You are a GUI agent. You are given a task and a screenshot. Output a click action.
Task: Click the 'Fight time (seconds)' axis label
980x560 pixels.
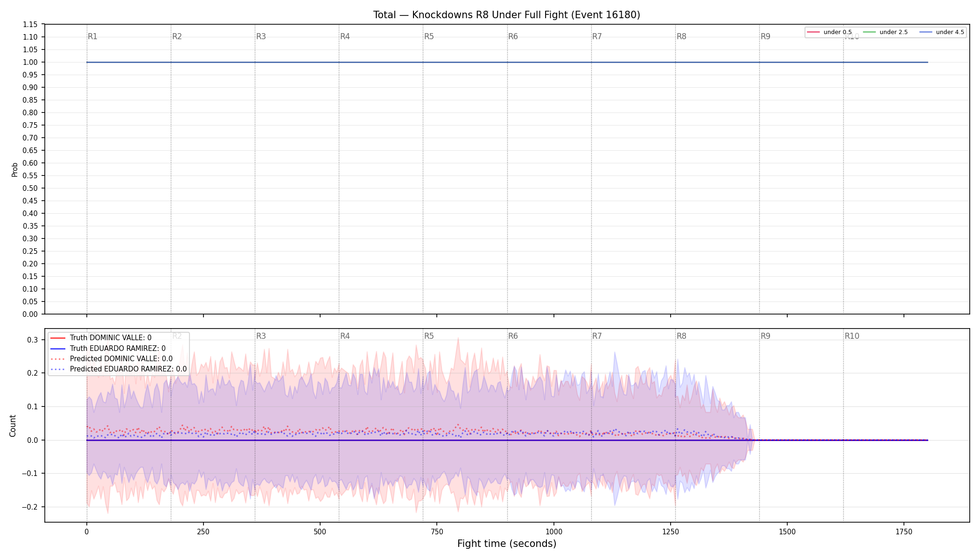(x=507, y=544)
